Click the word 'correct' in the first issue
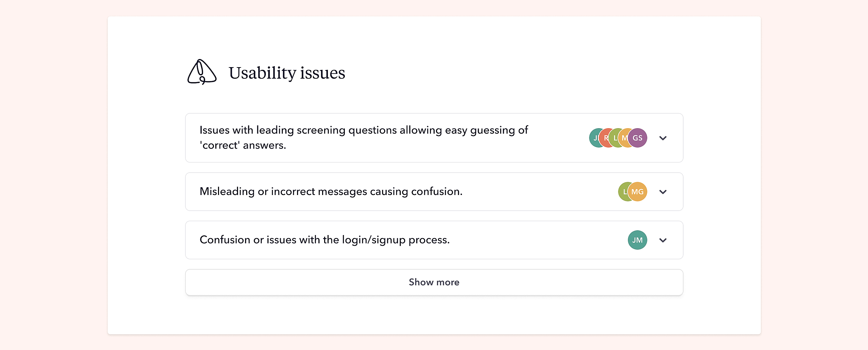 (x=220, y=145)
